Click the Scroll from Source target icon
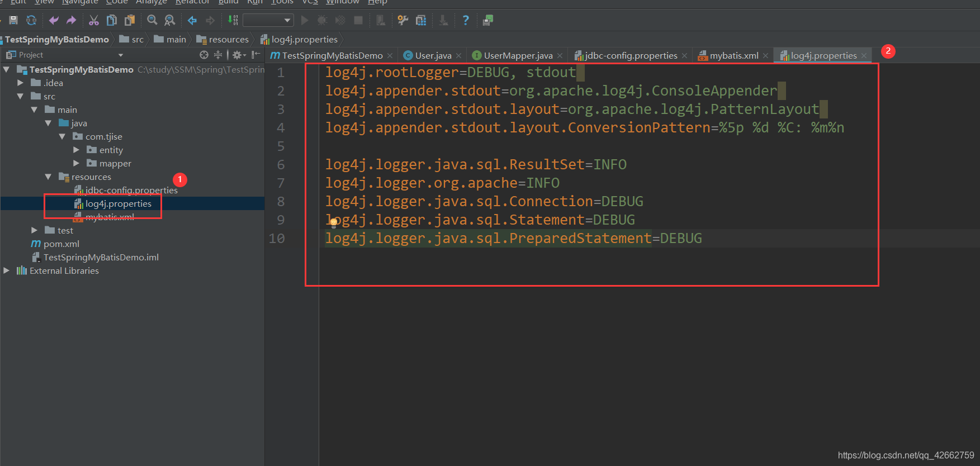Viewport: 980px width, 466px height. (204, 55)
